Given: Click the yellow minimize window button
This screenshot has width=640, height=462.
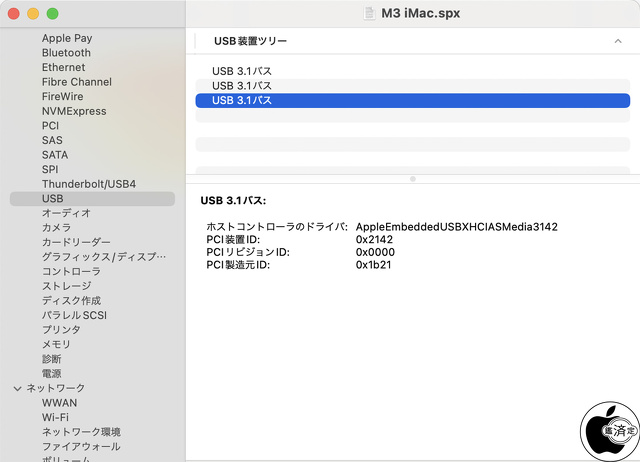Looking at the screenshot, I should click(x=33, y=14).
